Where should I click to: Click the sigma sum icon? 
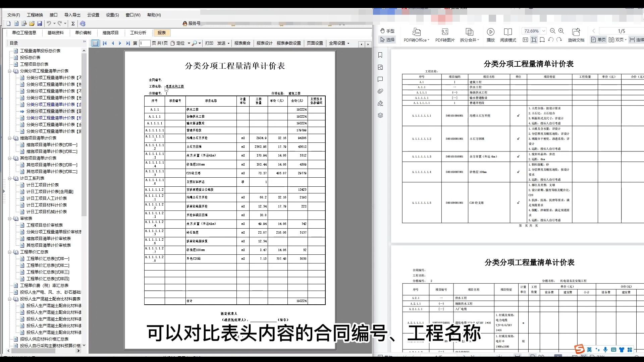(x=73, y=23)
